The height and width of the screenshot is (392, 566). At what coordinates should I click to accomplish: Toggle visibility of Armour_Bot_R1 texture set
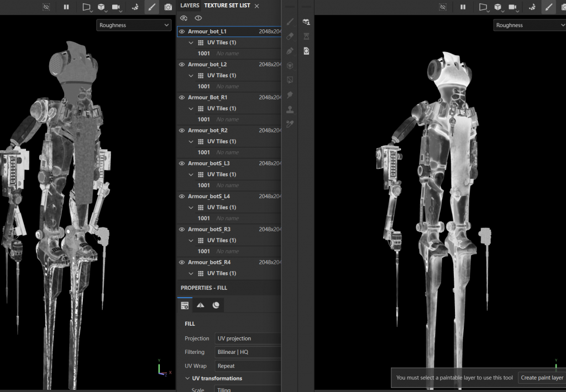pyautogui.click(x=182, y=98)
